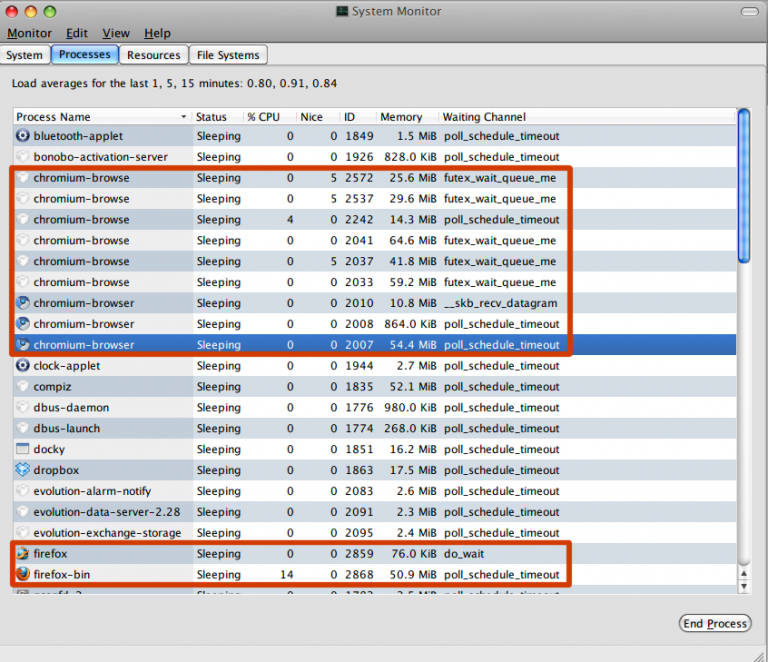Image resolution: width=768 pixels, height=662 pixels.
Task: Click the firefox process icon
Action: (23, 554)
